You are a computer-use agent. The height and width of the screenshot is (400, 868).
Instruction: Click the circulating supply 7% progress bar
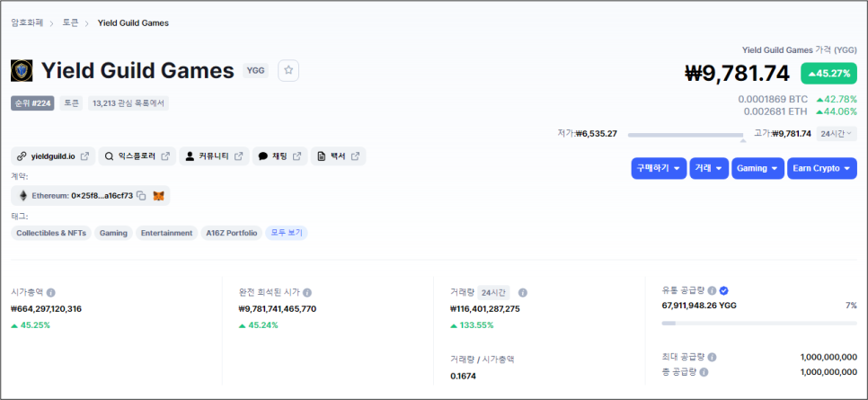click(x=759, y=323)
